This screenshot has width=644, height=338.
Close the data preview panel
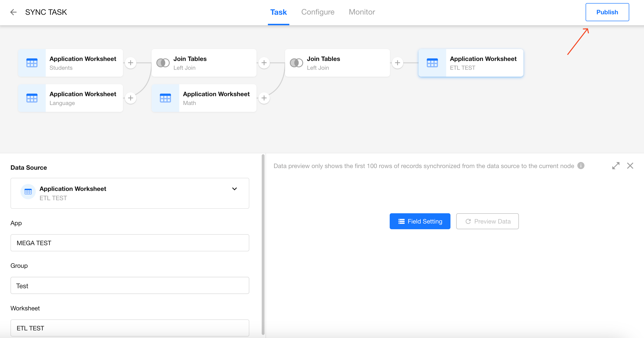click(630, 166)
